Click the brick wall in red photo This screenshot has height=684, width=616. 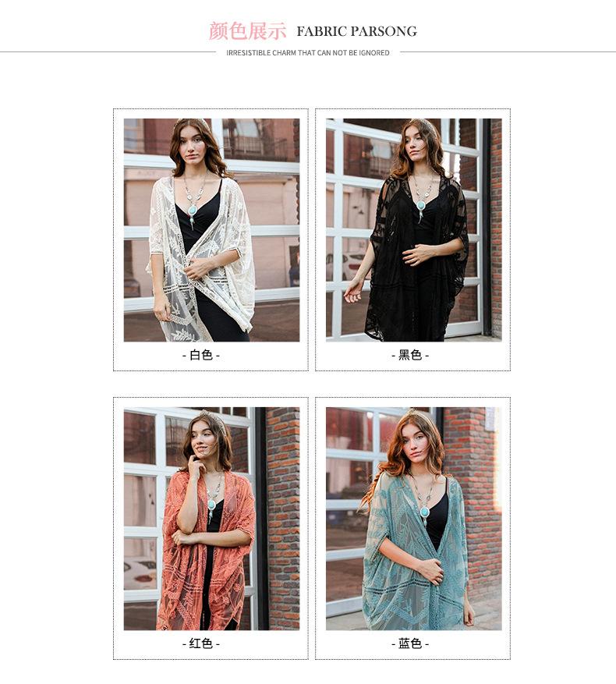[x=283, y=519]
